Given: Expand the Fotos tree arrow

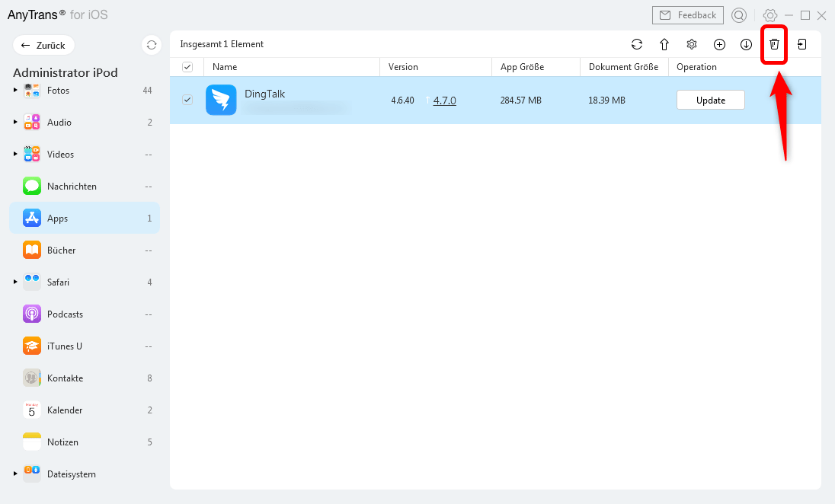Looking at the screenshot, I should point(15,90).
